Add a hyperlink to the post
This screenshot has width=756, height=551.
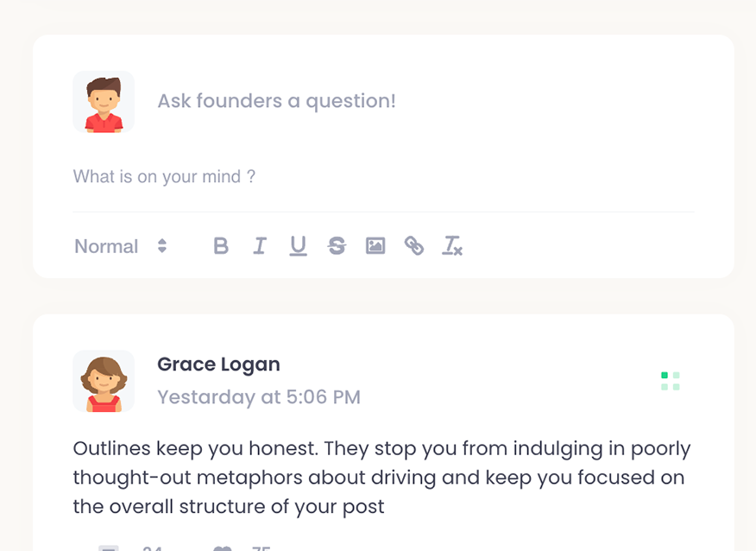414,246
